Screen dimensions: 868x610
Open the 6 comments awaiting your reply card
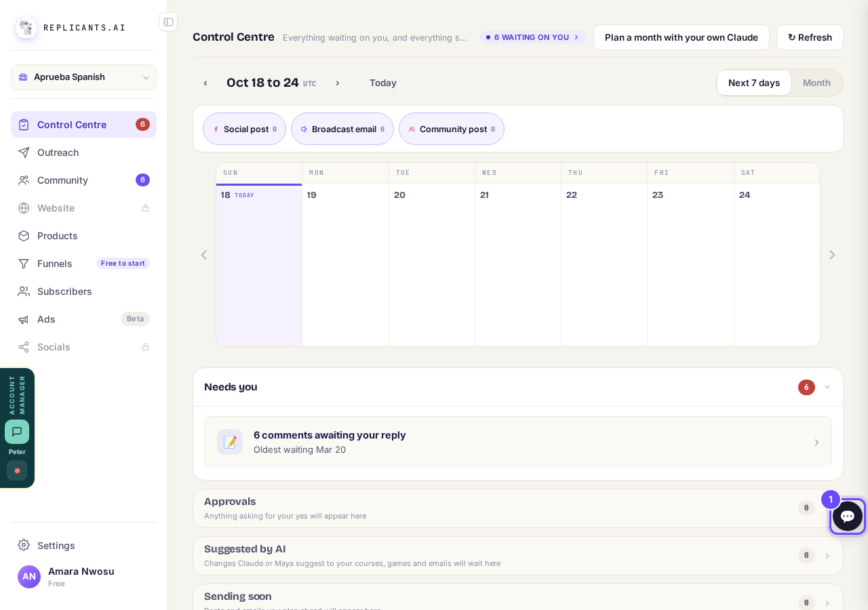click(518, 442)
